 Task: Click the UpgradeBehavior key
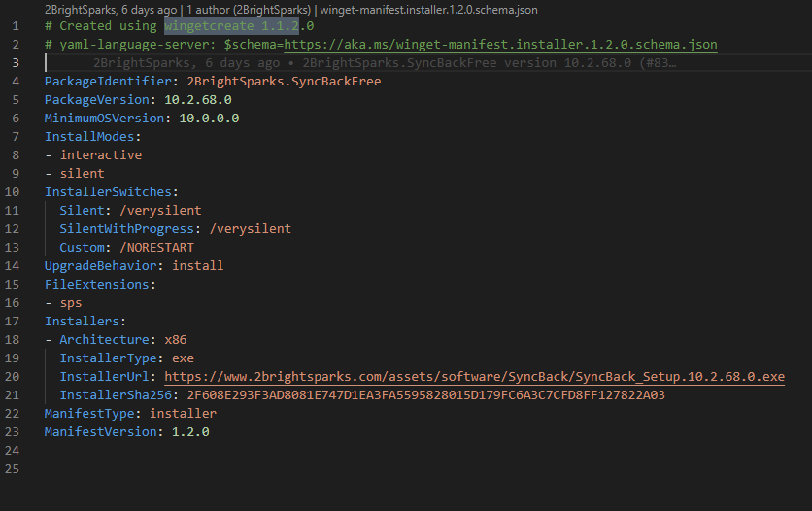(x=100, y=266)
